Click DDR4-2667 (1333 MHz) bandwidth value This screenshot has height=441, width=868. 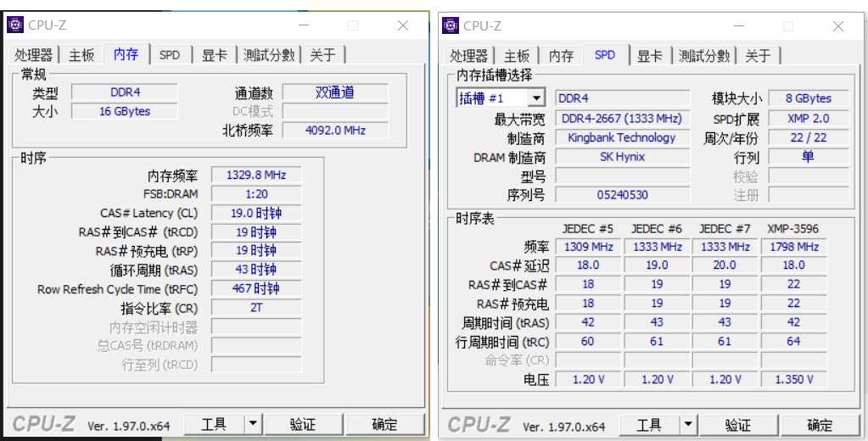pos(622,119)
